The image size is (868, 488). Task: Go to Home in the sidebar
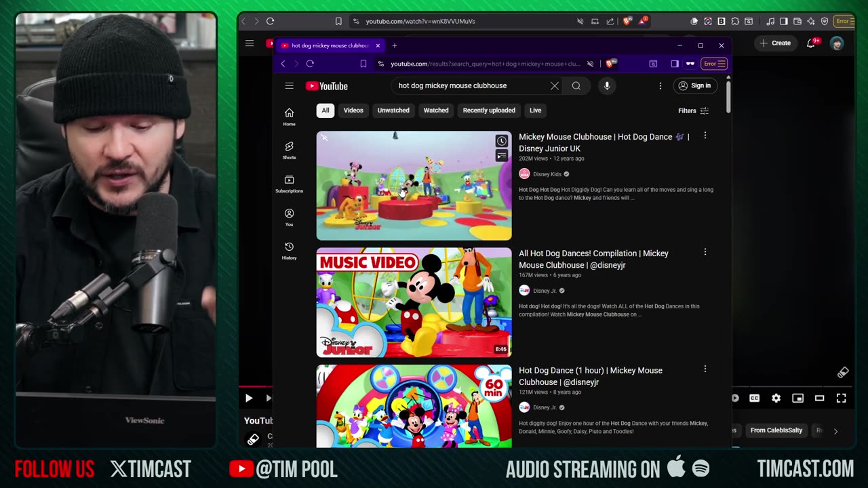(289, 117)
